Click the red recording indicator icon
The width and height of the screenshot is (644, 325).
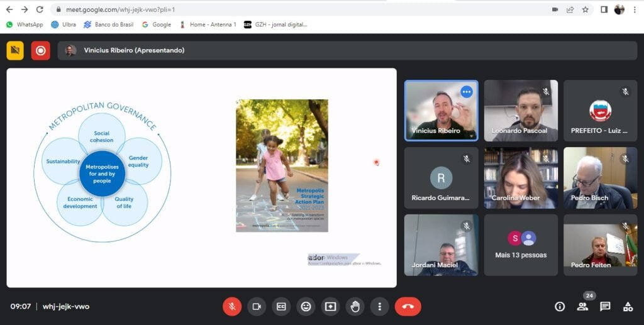pyautogui.click(x=41, y=50)
